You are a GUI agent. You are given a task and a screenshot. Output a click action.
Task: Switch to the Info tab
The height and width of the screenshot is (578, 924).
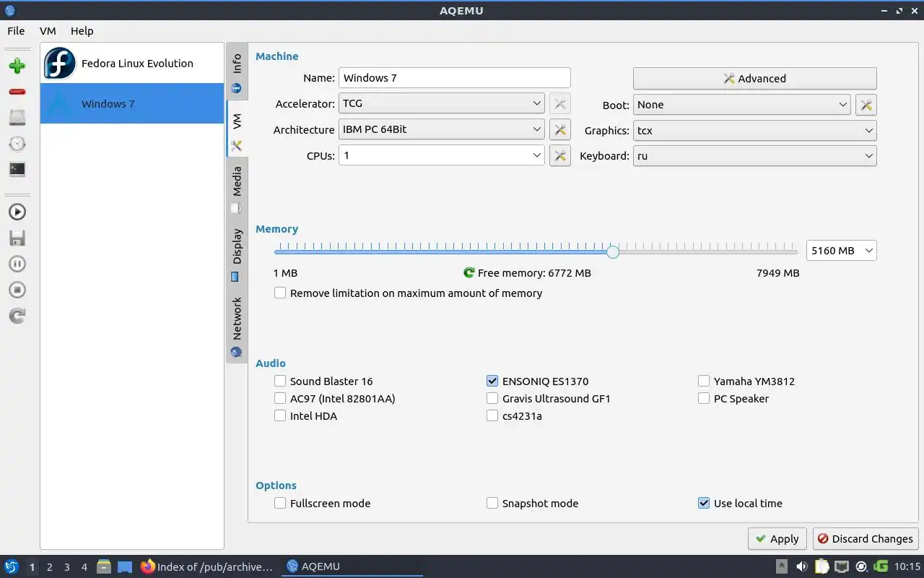pyautogui.click(x=237, y=73)
